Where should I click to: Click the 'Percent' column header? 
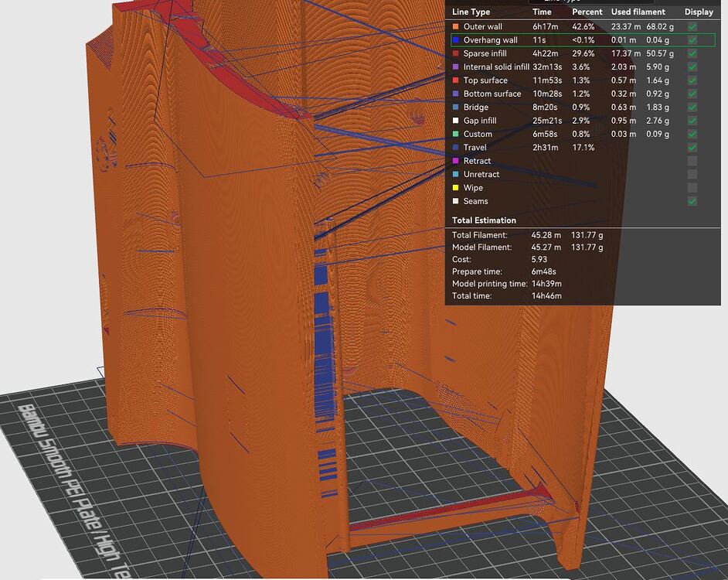point(587,12)
